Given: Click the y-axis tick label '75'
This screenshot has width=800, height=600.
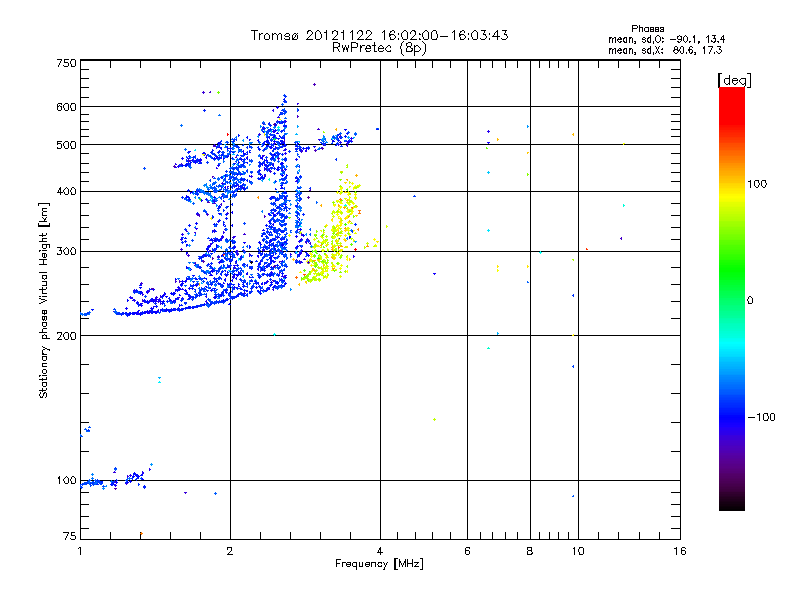Looking at the screenshot, I should [70, 536].
